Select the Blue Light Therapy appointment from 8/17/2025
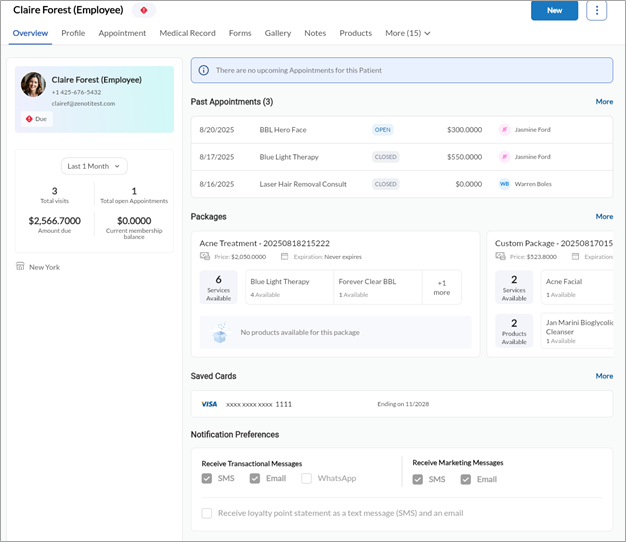The height and width of the screenshot is (542, 626). click(402, 157)
